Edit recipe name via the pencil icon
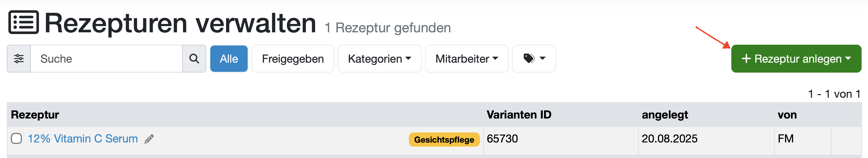The width and height of the screenshot is (868, 158). tap(149, 139)
